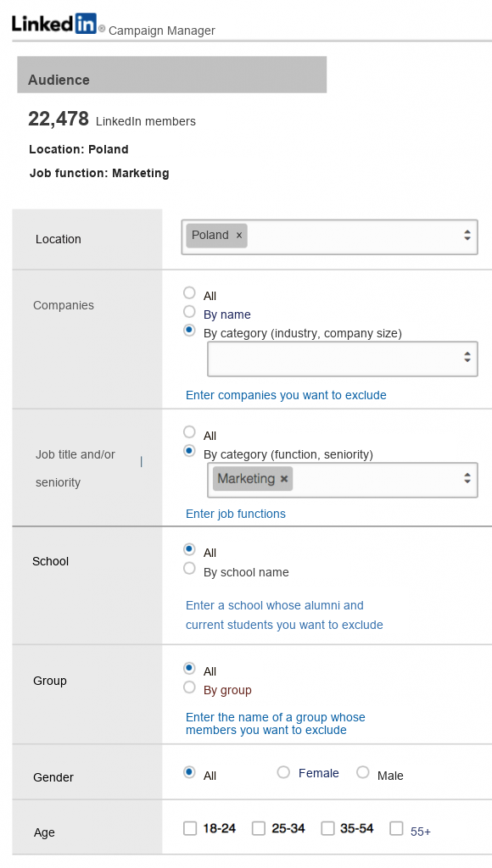Click Enter job functions link
The width and height of the screenshot is (492, 868).
(236, 514)
